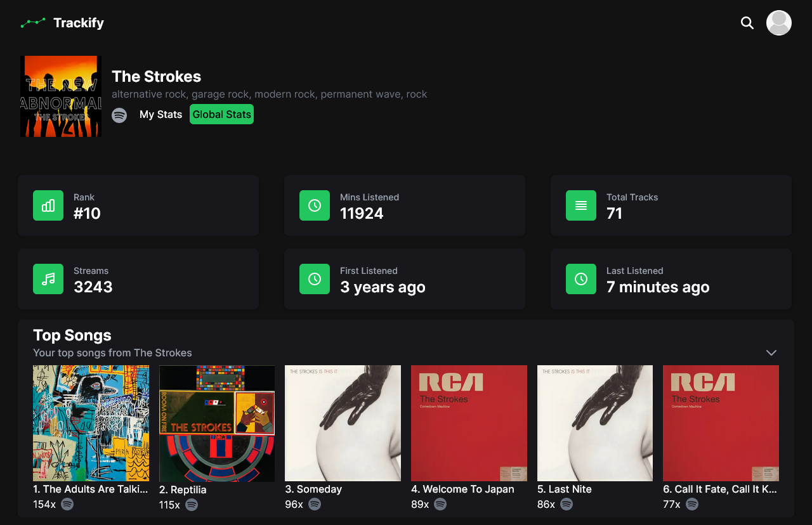Open the search magnifier icon
Image resolution: width=812 pixels, height=525 pixels.
tap(747, 23)
